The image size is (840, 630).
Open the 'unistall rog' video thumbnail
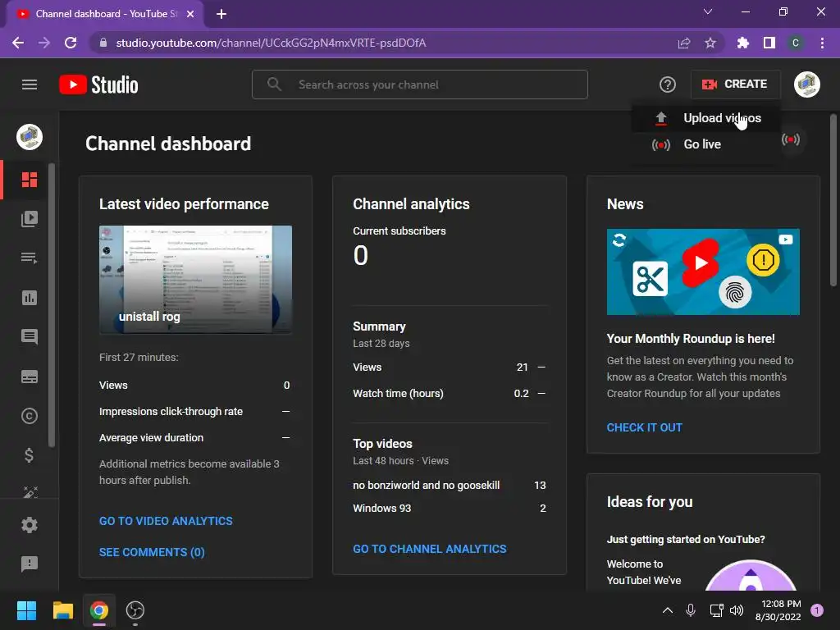pyautogui.click(x=195, y=279)
